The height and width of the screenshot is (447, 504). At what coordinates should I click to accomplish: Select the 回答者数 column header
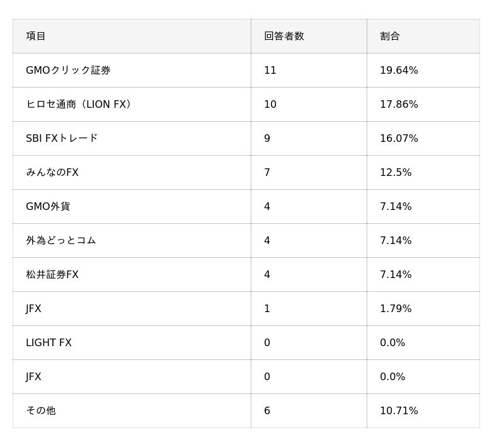(283, 36)
